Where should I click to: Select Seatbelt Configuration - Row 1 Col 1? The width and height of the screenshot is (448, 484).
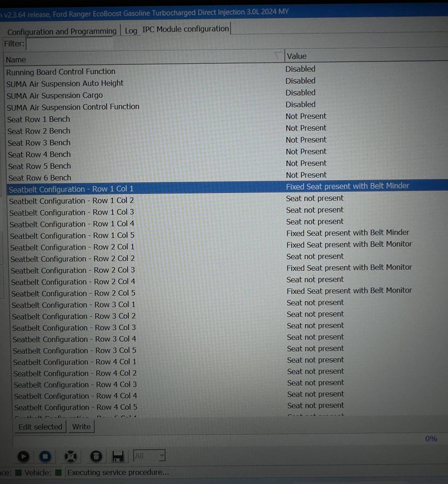click(x=227, y=188)
